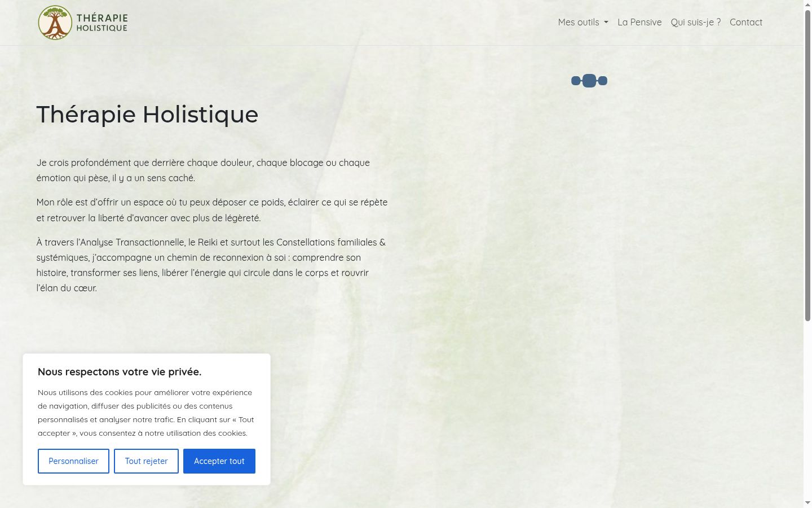The width and height of the screenshot is (812, 508).
Task: Go to La Pensive page
Action: click(639, 22)
